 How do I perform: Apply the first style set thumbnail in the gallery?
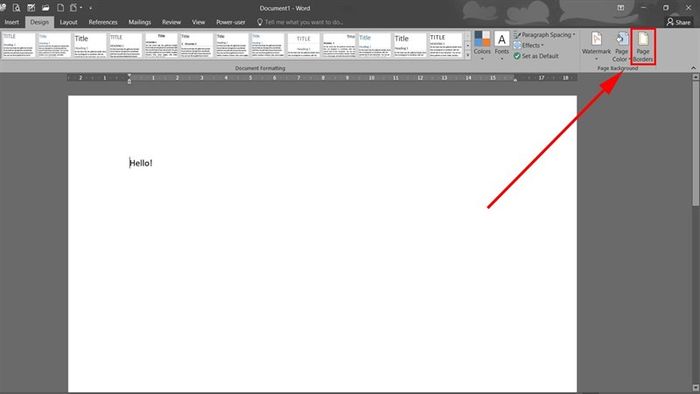pyautogui.click(x=18, y=45)
